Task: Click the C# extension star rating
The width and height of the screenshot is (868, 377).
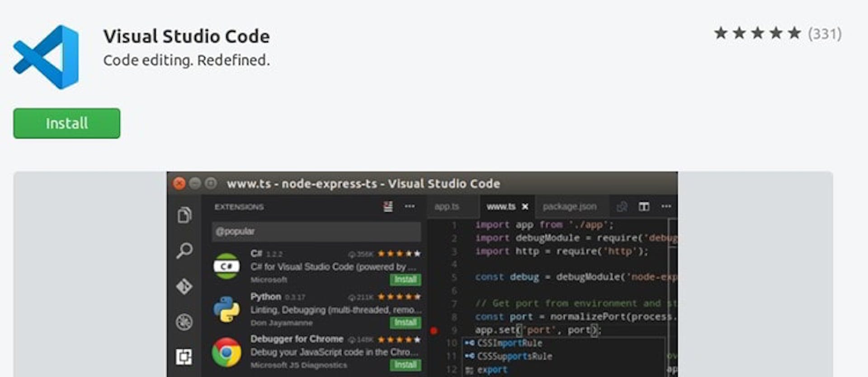Action: click(x=400, y=254)
